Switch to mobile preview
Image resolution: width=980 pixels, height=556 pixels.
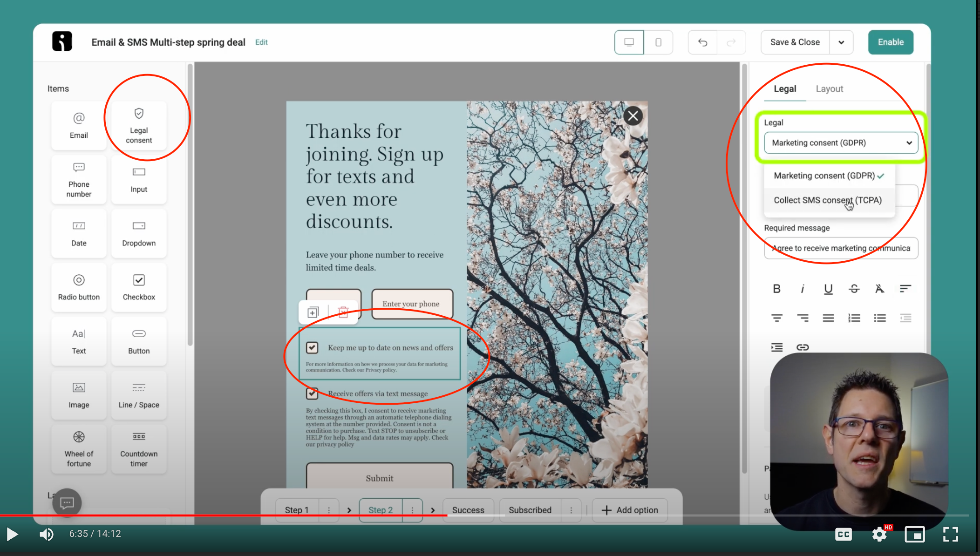[x=658, y=42]
